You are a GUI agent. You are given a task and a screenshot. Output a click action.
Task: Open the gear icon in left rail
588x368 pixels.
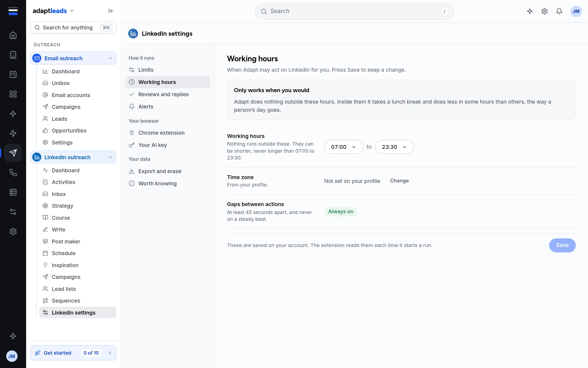point(13,231)
